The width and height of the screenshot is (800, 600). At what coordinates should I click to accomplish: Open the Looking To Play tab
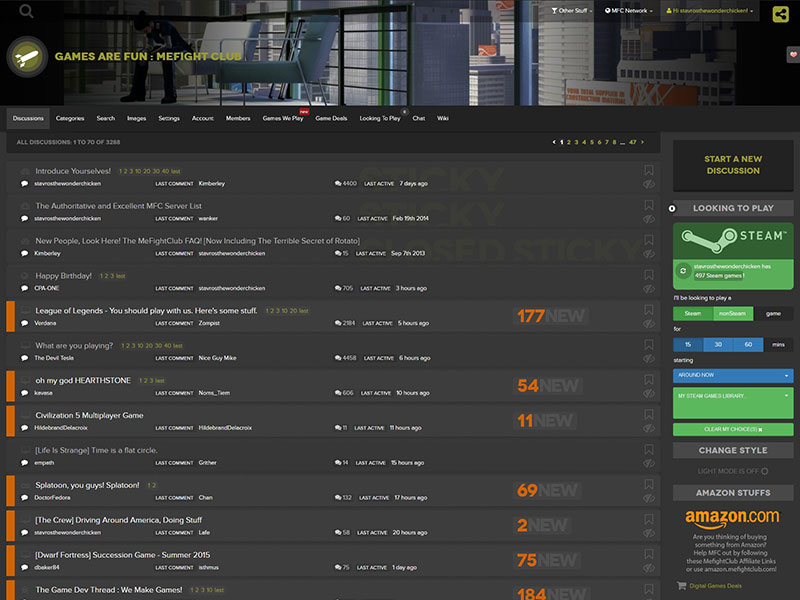point(380,118)
